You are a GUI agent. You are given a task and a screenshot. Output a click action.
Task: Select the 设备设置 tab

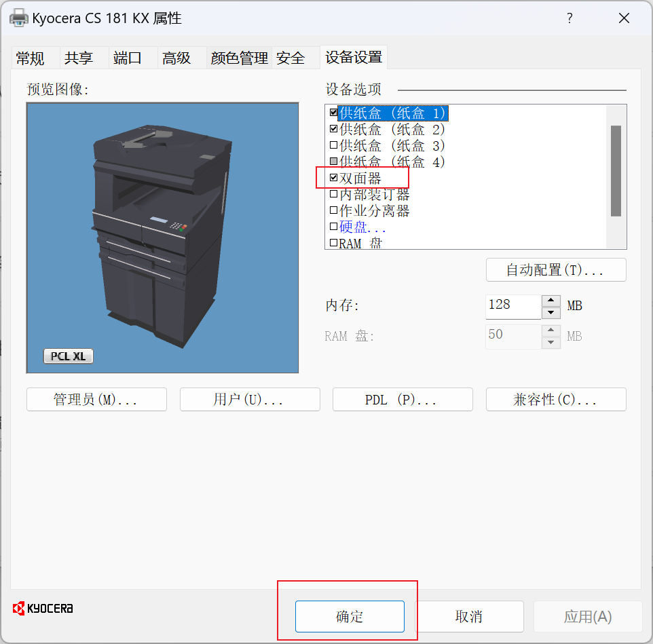click(354, 57)
